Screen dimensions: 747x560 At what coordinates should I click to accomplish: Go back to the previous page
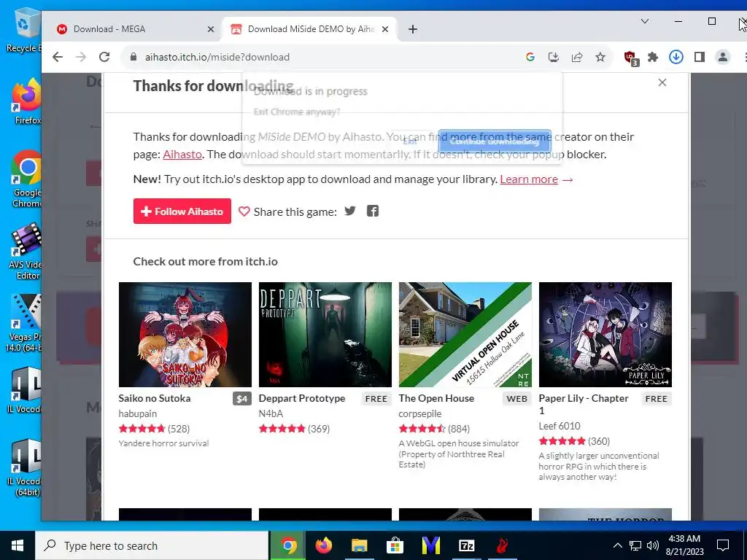click(58, 57)
